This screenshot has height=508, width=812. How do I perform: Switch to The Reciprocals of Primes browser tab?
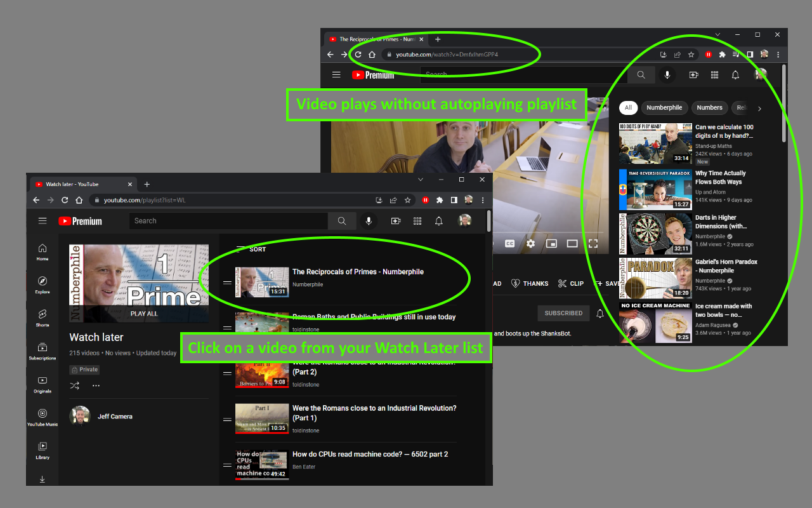point(377,39)
